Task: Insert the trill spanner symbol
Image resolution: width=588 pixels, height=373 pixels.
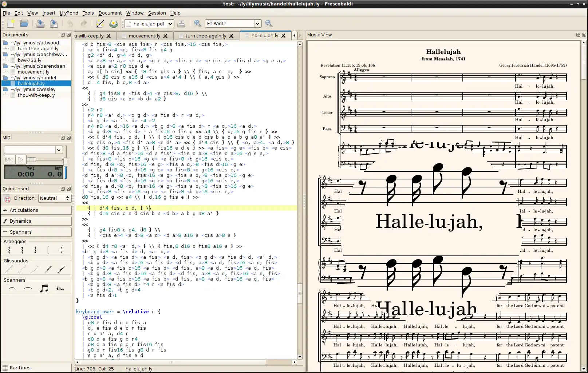Action: [60, 289]
